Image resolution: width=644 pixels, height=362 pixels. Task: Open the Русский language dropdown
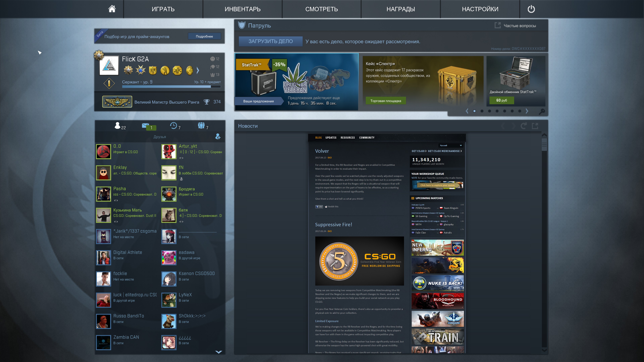coord(451,145)
